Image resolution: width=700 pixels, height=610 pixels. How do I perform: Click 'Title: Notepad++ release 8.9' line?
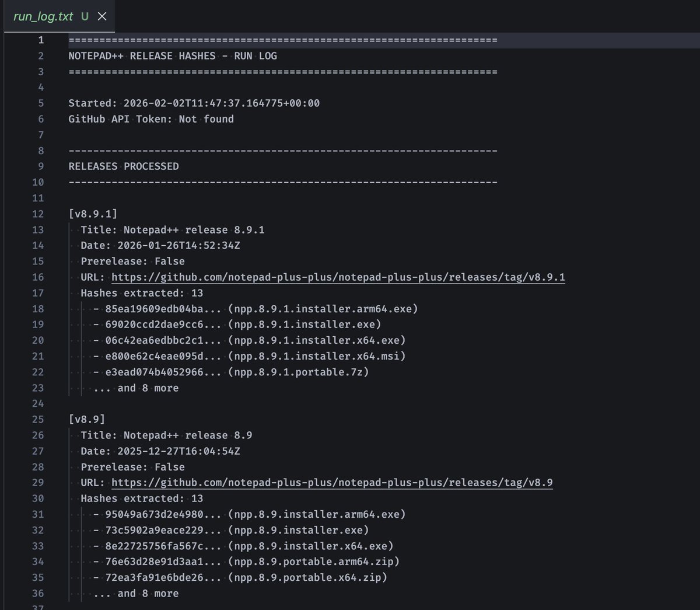click(166, 435)
